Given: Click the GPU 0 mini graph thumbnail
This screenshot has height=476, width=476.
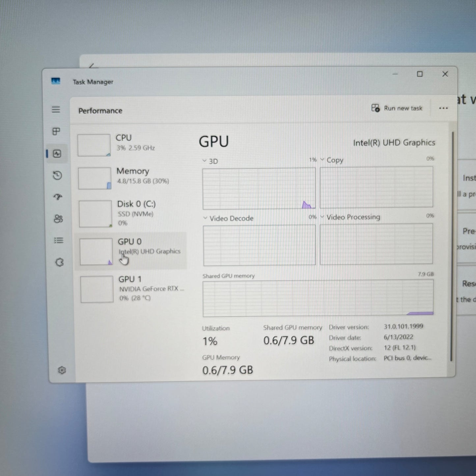Looking at the screenshot, I should pyautogui.click(x=96, y=252).
